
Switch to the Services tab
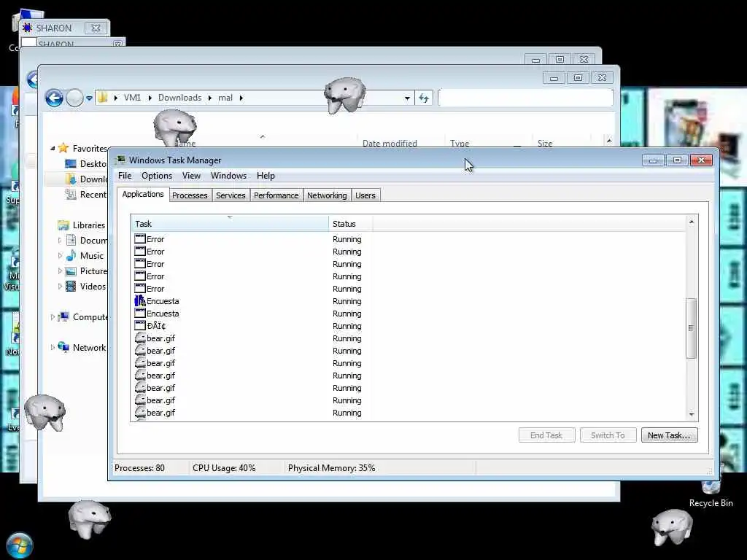(231, 195)
